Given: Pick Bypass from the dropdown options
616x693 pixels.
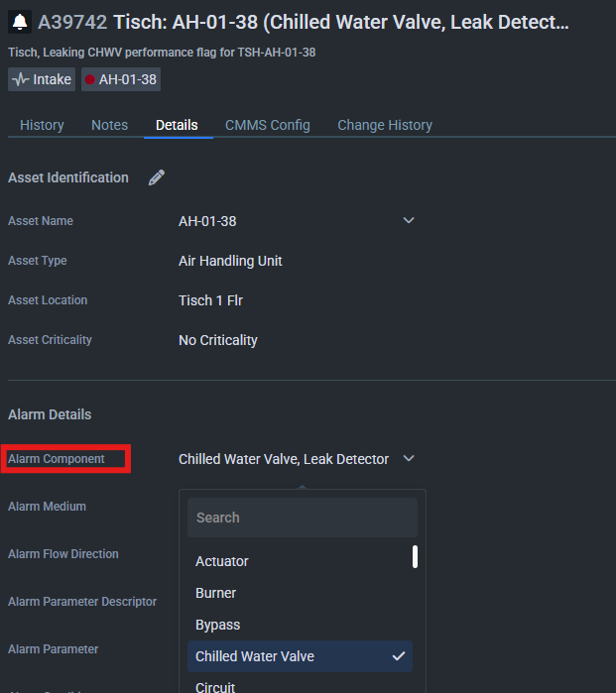Looking at the screenshot, I should tap(218, 625).
